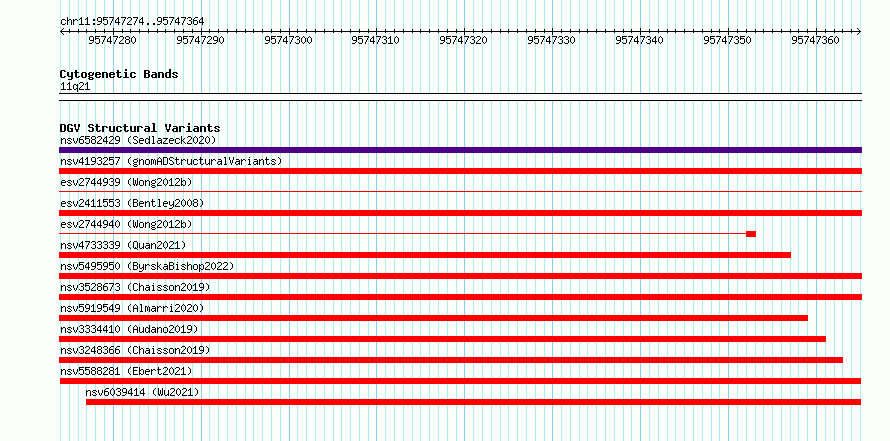Select the red bar under esv2411553
Viewport: 890px width, 441px height.
coord(460,213)
